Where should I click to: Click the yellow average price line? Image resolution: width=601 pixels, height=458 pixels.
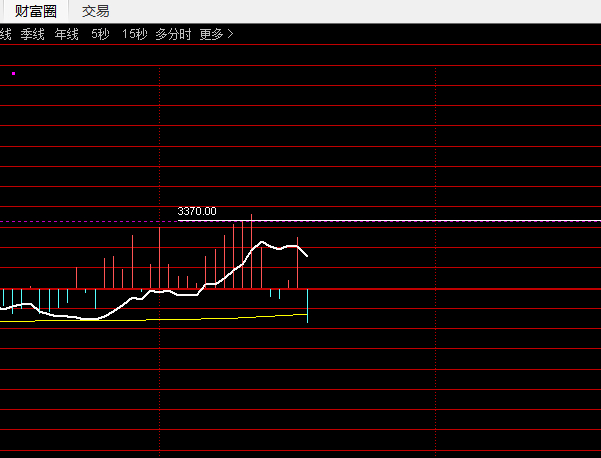pyautogui.click(x=153, y=319)
